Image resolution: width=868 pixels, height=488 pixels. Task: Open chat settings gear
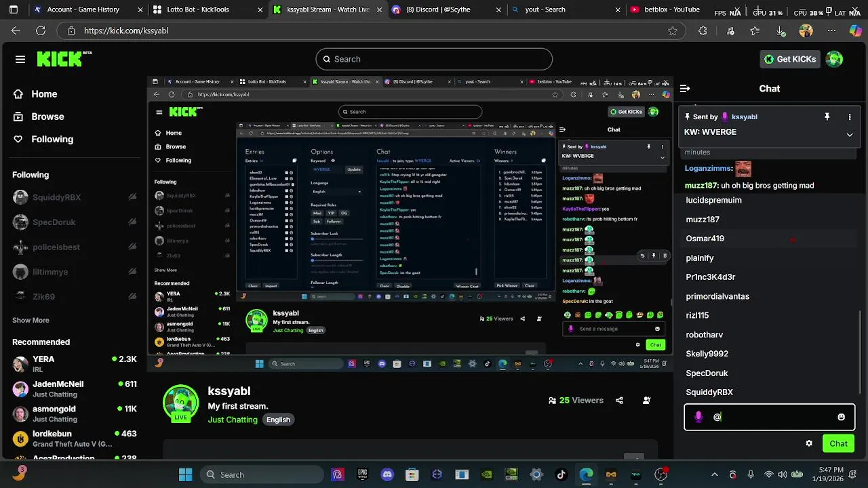click(x=809, y=443)
